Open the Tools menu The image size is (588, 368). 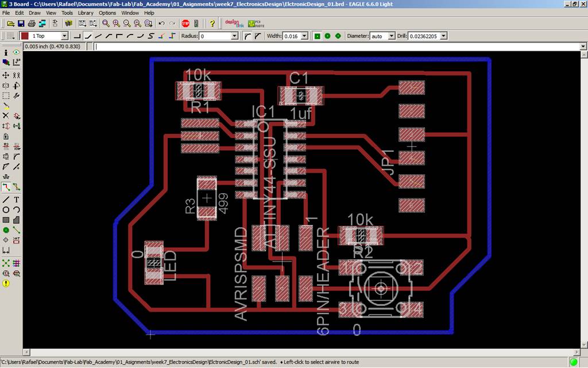pyautogui.click(x=67, y=13)
